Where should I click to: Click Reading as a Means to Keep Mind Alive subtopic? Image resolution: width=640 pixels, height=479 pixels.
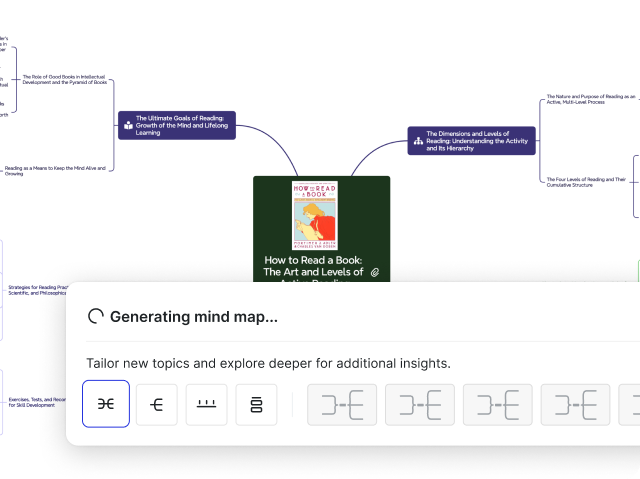click(x=55, y=171)
